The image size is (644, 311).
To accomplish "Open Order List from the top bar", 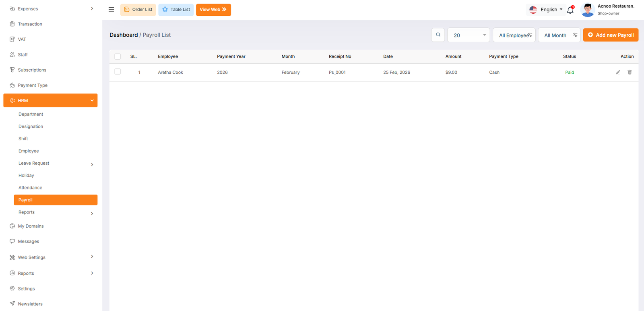I will (138, 10).
